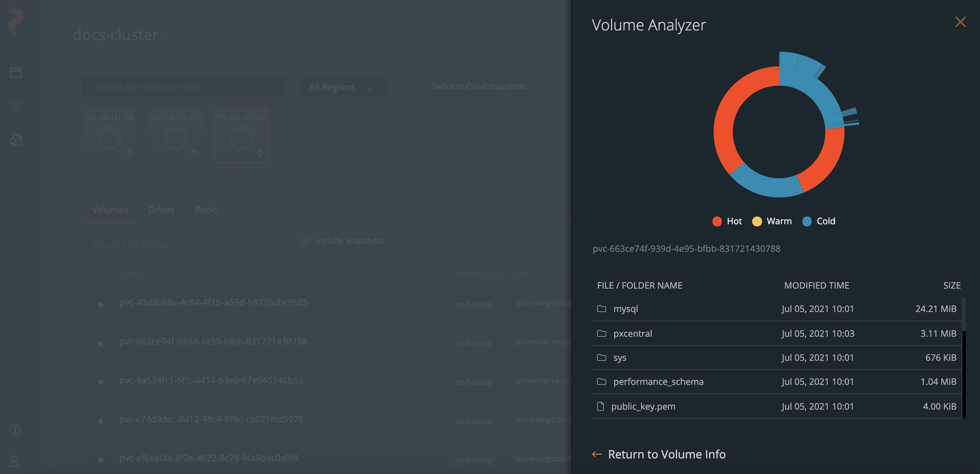Screen dimensions: 980x474
Task: Select the public_key.pem file icon
Action: point(600,406)
